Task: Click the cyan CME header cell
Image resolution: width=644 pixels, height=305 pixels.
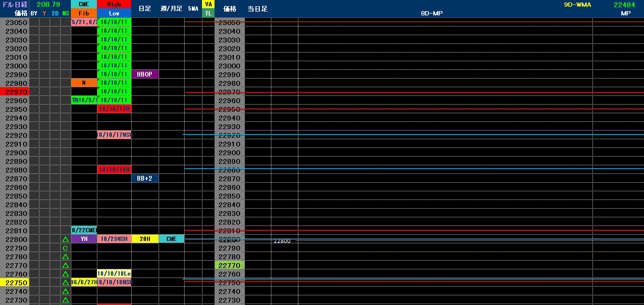Action: [84, 4]
